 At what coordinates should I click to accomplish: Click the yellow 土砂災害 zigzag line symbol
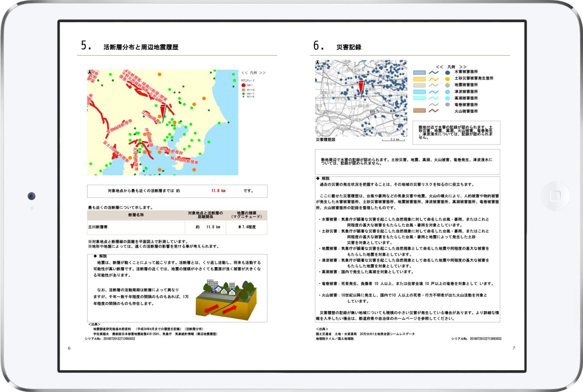tap(434, 79)
